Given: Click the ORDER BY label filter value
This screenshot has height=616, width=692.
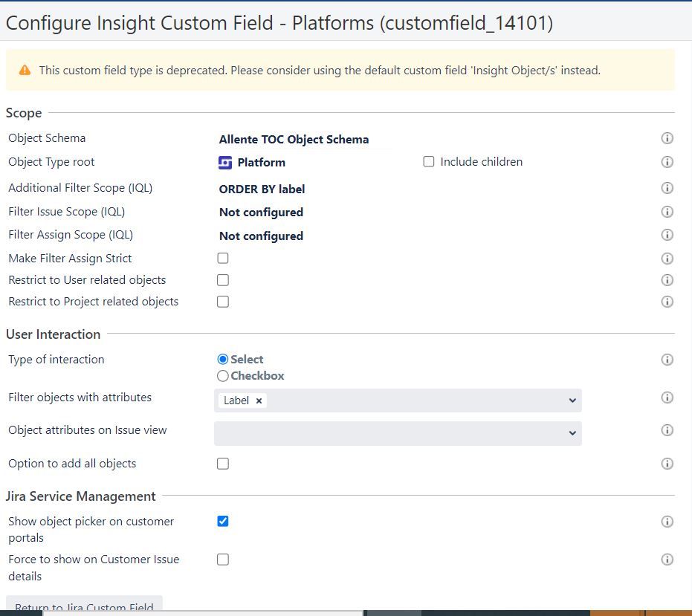Looking at the screenshot, I should [x=262, y=189].
